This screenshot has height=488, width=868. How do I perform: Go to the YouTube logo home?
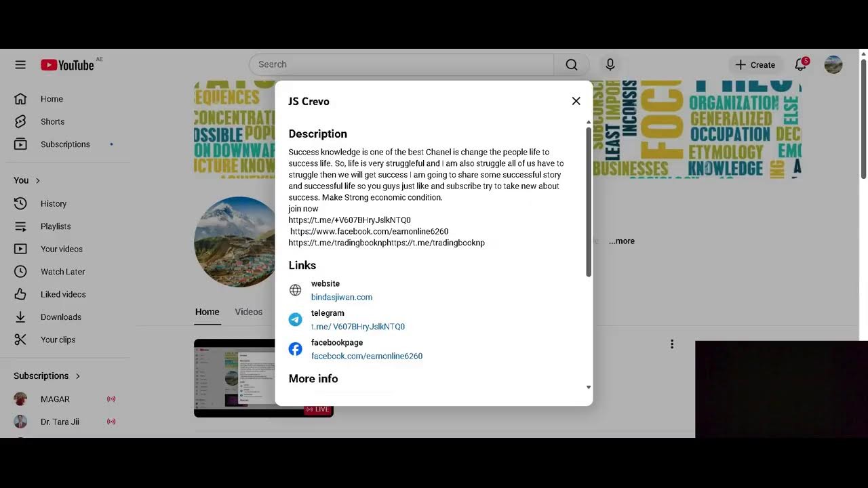[x=67, y=65]
